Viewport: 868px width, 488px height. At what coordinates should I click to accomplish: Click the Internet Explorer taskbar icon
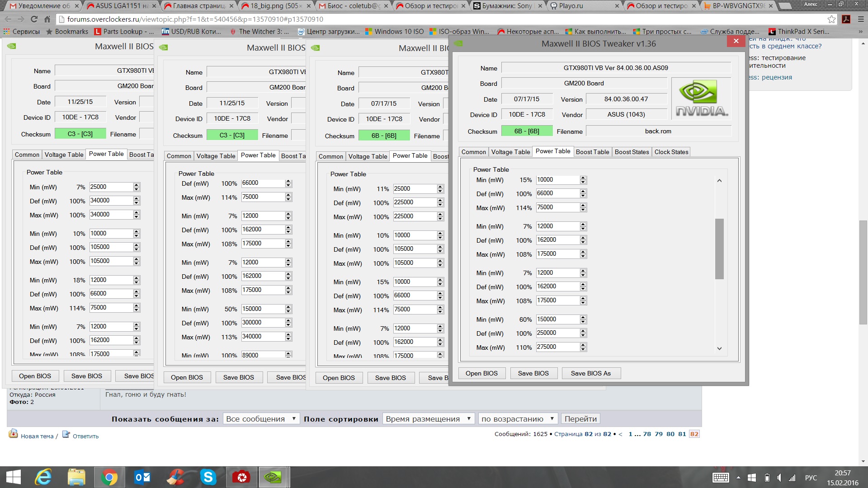pos(44,477)
